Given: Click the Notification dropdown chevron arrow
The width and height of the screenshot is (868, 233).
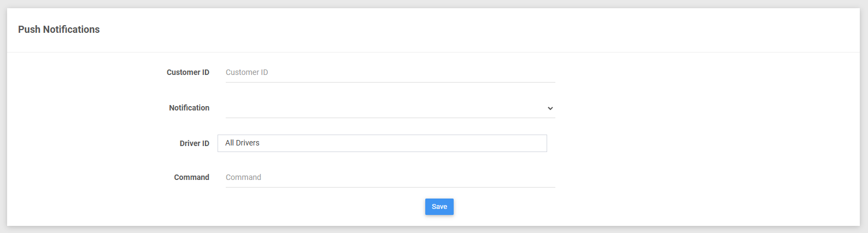Looking at the screenshot, I should point(550,108).
